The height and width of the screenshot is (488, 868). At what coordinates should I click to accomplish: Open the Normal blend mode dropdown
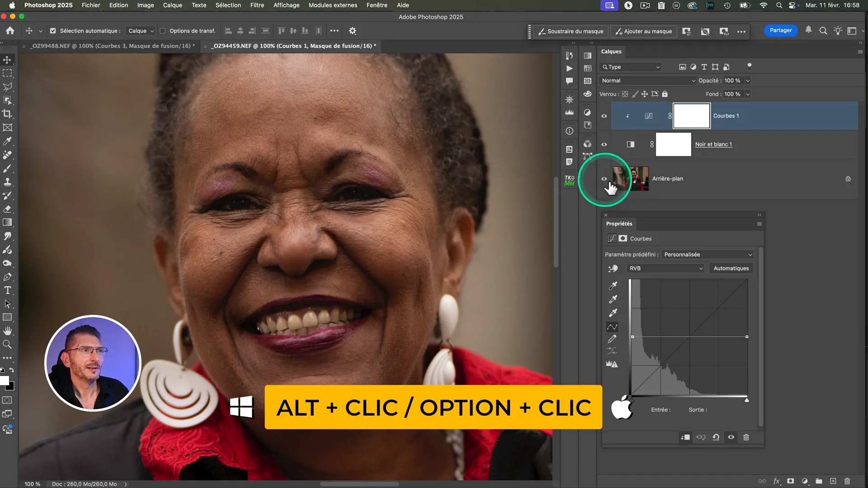(647, 81)
